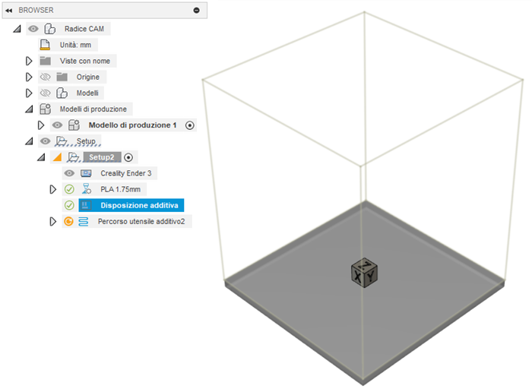Click the Unità document icon
532x392 pixels.
pos(45,45)
